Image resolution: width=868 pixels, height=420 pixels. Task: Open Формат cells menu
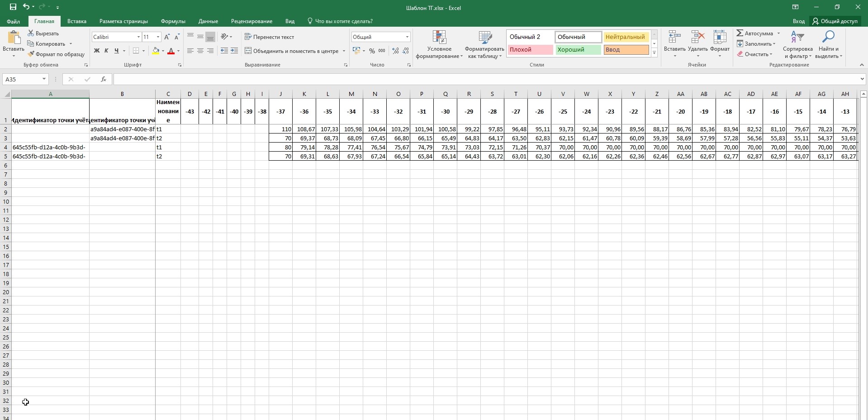pos(720,44)
